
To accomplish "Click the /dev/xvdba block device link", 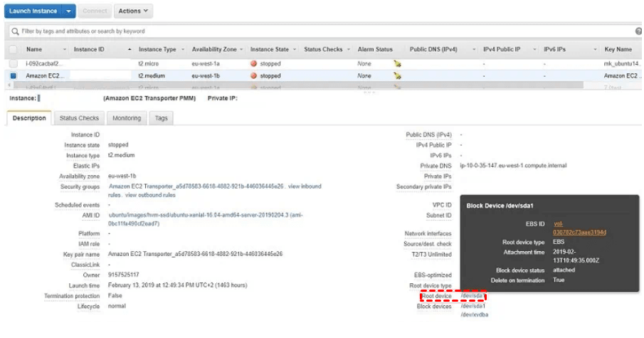I will coord(475,315).
